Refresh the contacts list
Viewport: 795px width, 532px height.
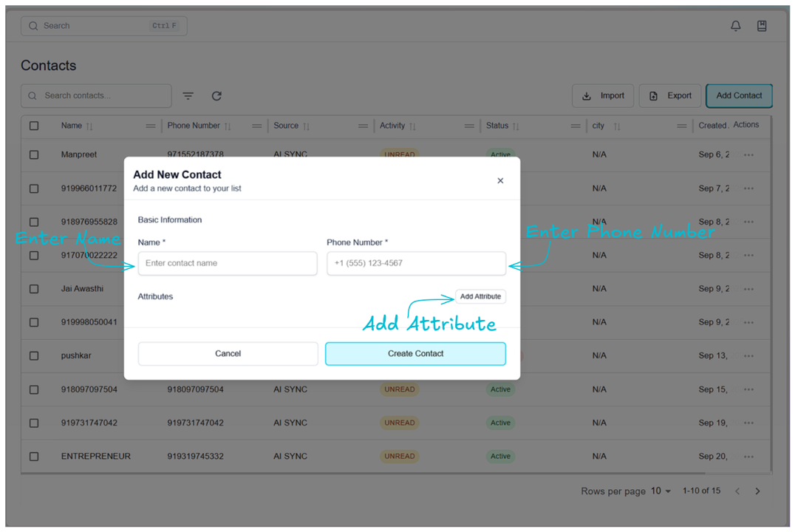[x=216, y=96]
